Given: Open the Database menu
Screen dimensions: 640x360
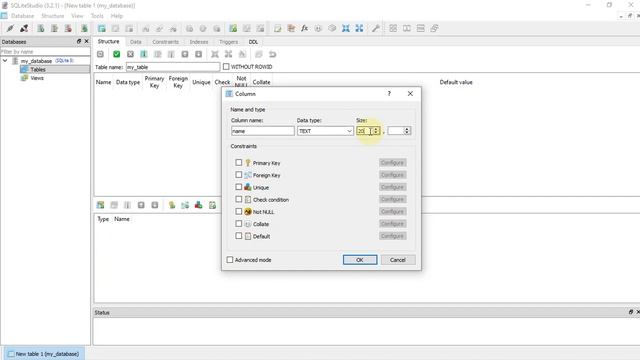Looking at the screenshot, I should point(22,16).
